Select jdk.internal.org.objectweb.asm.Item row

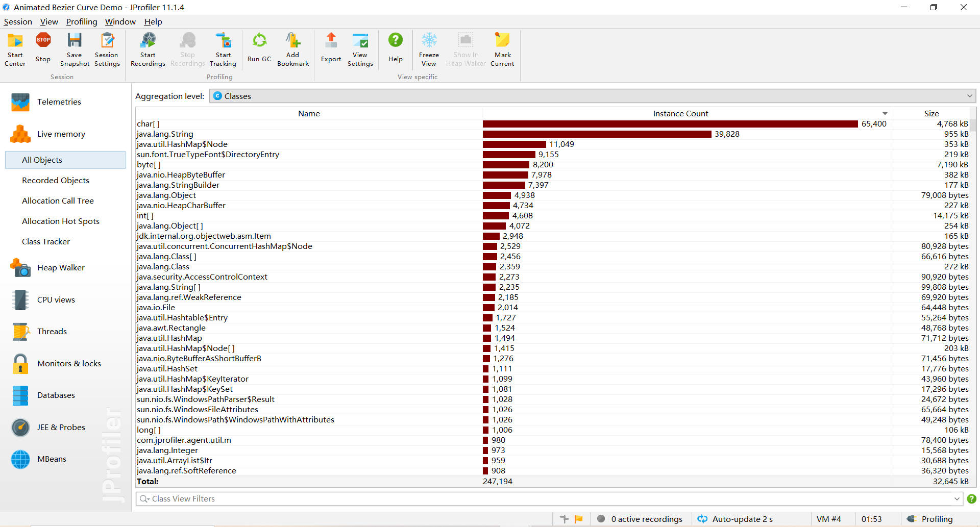tap(553, 236)
